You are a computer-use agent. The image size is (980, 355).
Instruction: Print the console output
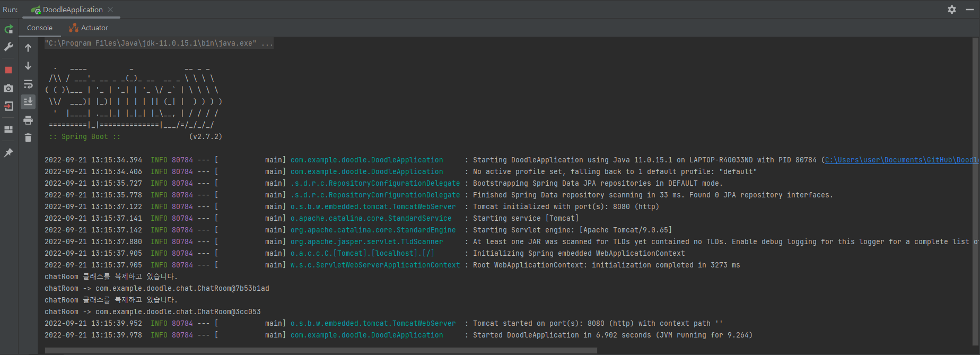coord(28,120)
